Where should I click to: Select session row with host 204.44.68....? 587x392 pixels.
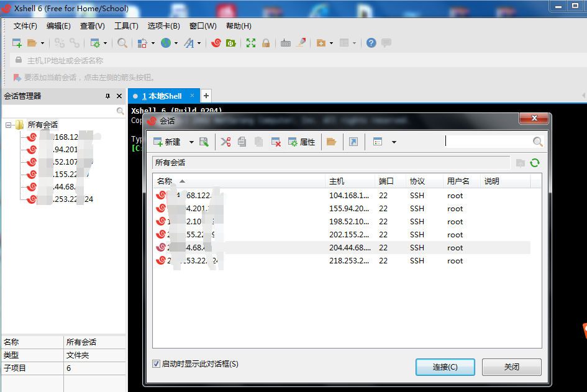click(x=342, y=248)
